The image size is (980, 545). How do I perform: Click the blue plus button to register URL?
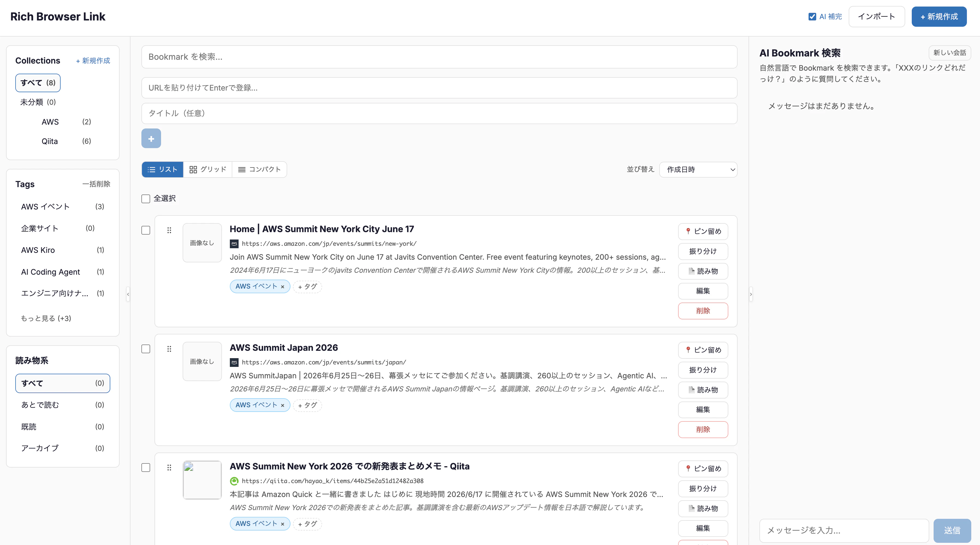tap(151, 138)
